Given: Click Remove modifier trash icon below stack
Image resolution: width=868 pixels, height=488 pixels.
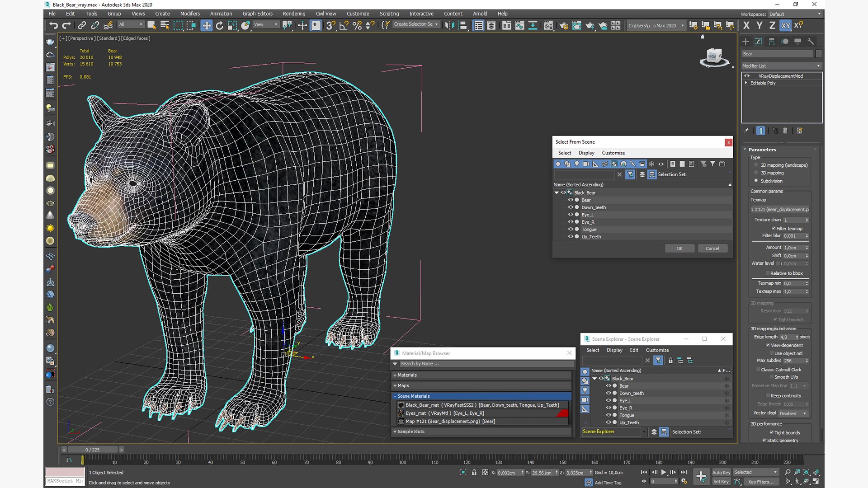Looking at the screenshot, I should point(785,131).
